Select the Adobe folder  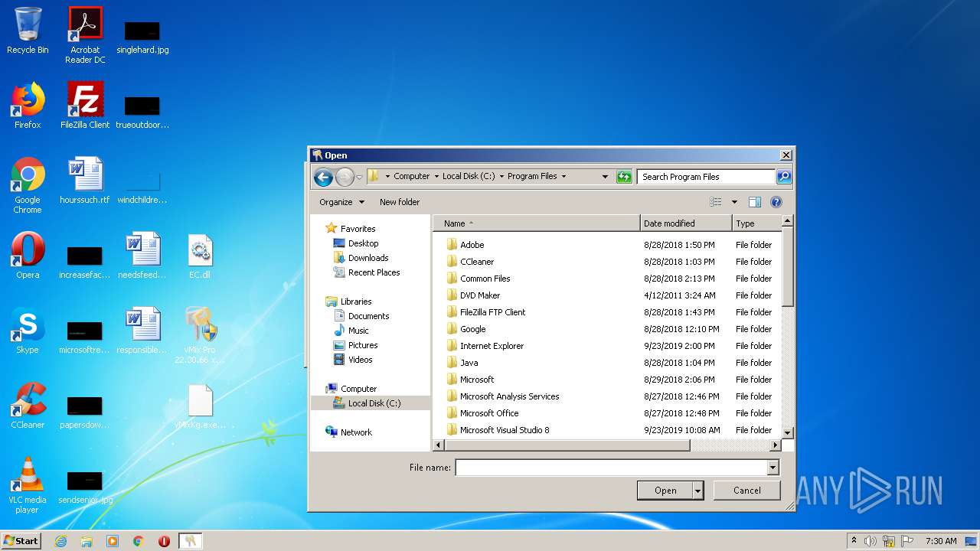point(472,245)
